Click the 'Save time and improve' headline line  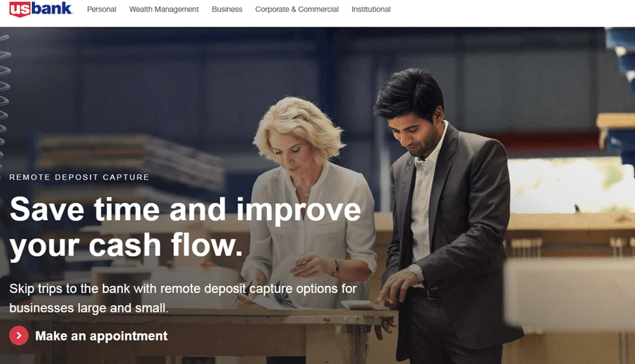point(185,210)
